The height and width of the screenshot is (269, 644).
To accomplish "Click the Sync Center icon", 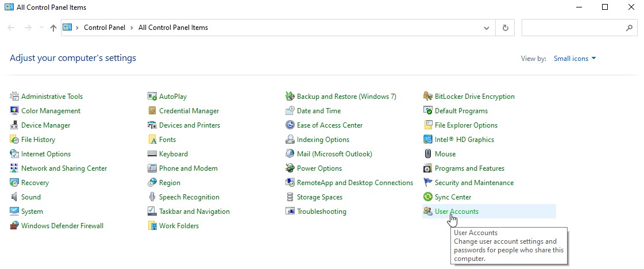I will pos(428,197).
